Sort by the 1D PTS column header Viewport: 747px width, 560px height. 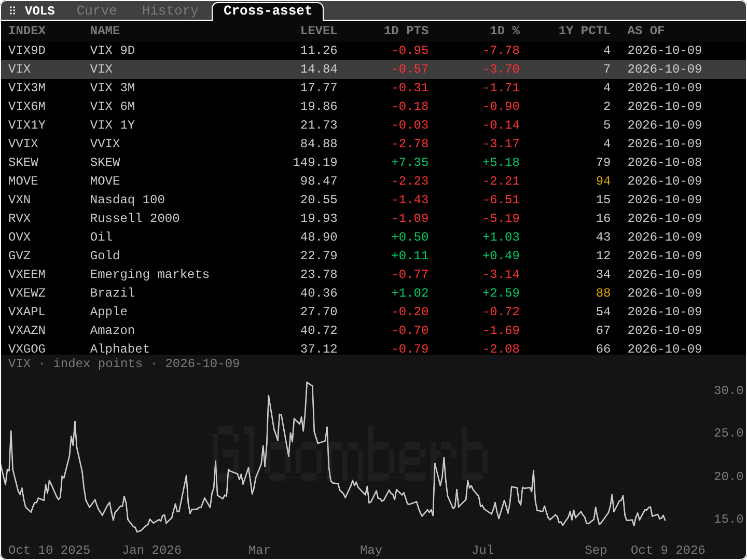tap(406, 31)
